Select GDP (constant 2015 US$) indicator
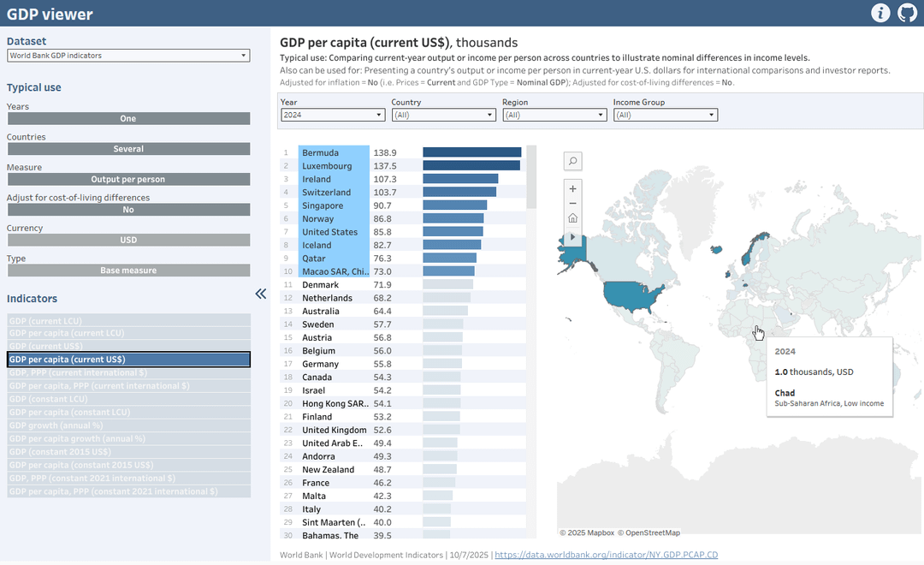 click(x=128, y=452)
